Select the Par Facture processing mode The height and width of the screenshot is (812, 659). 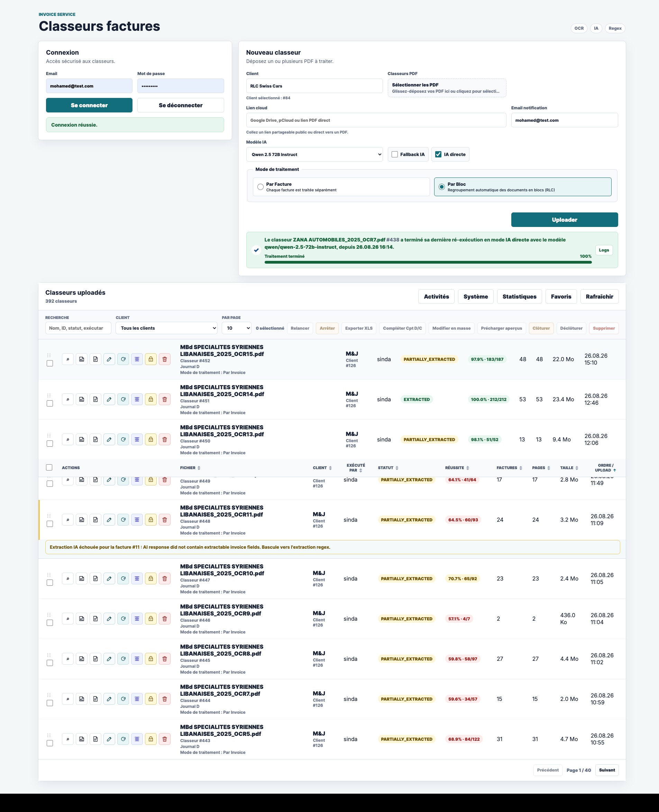tap(260, 187)
